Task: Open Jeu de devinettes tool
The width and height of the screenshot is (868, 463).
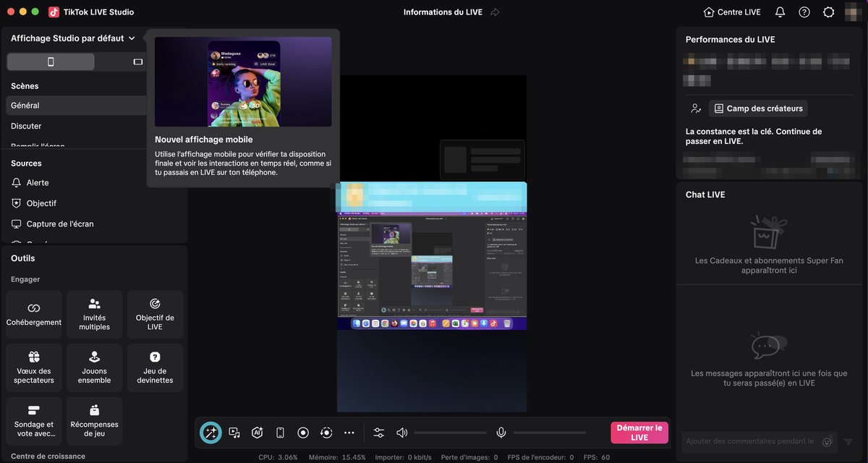Action: [155, 368]
